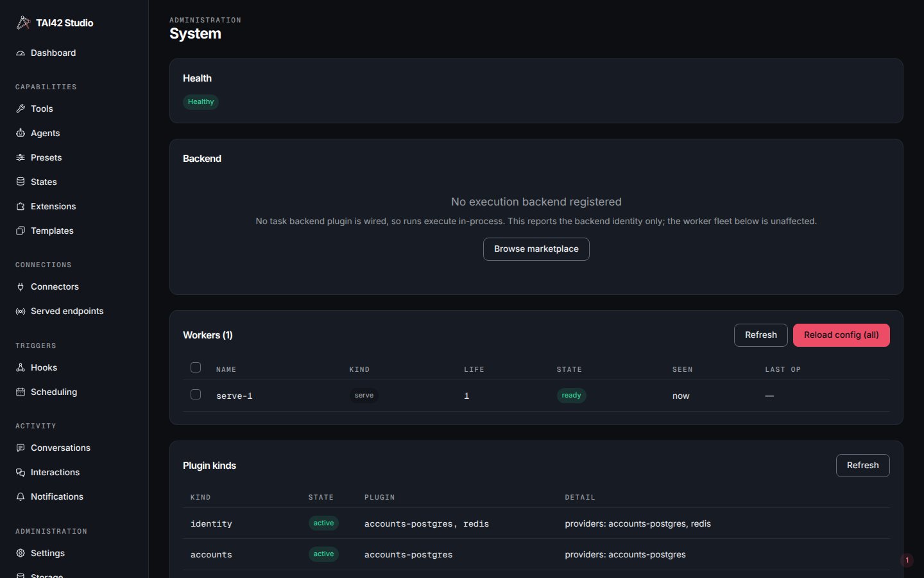Open Presets from the sidebar
The width and height of the screenshot is (924, 578).
coord(74,158)
